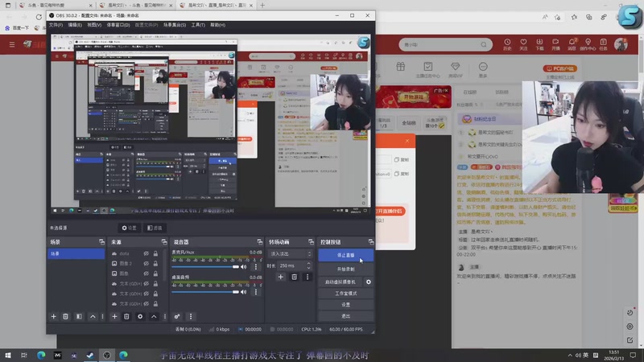Screen dimensions: 644x362
Task: Open transition properties dots menu
Action: coord(308,277)
